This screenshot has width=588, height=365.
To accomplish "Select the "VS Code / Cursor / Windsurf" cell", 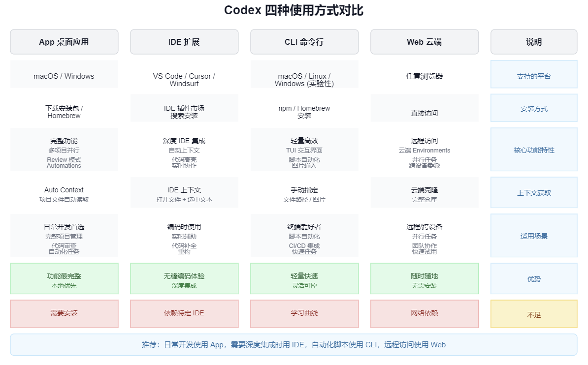I will coord(184,74).
